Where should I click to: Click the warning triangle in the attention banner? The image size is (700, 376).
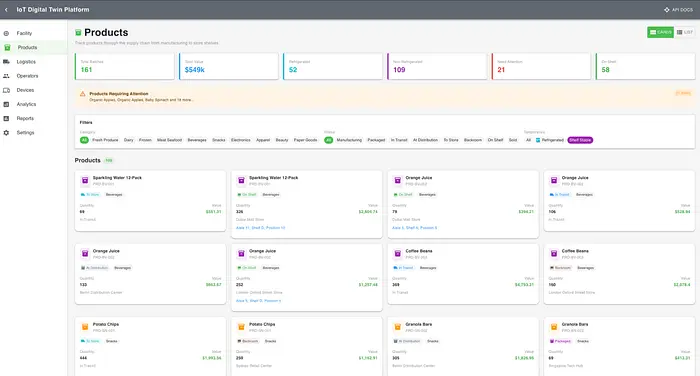[x=83, y=94]
